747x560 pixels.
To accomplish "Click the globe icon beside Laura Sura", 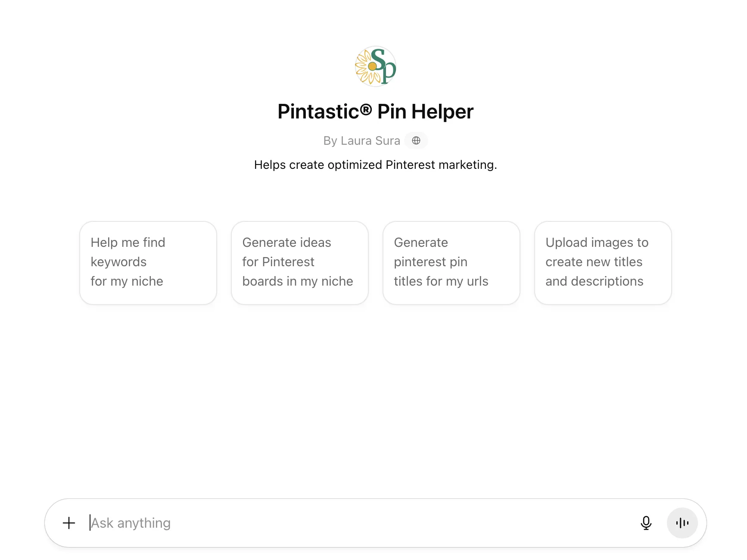I will pyautogui.click(x=416, y=140).
